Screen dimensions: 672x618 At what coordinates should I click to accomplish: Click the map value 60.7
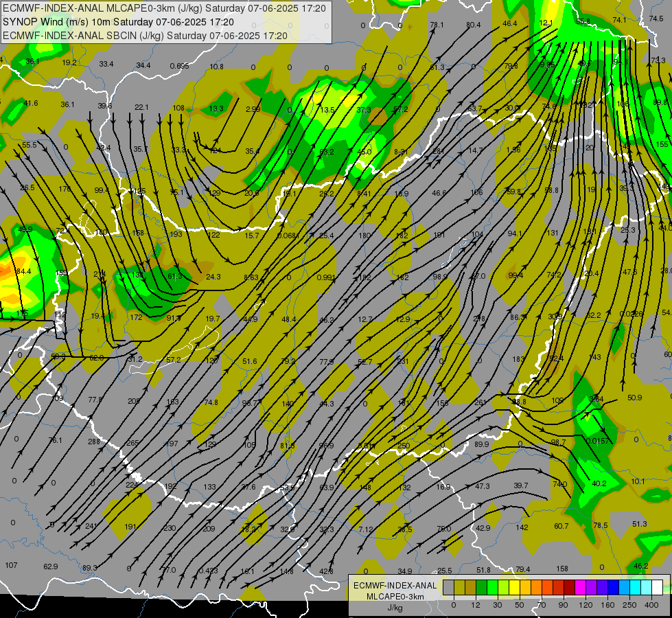[x=561, y=526]
